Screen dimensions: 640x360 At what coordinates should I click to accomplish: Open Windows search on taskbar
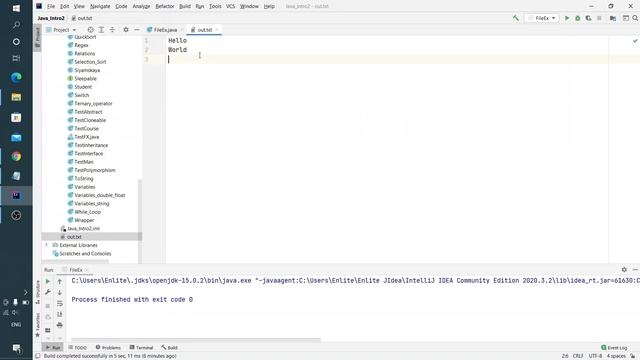[x=16, y=25]
